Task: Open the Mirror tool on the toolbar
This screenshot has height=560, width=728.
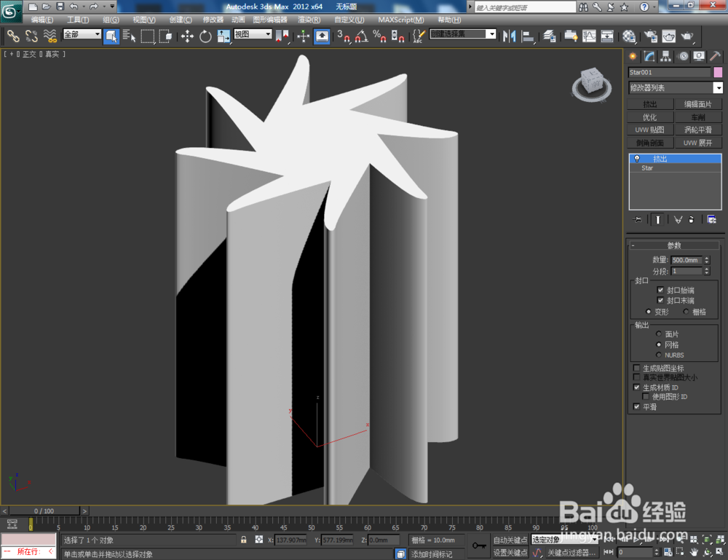Action: pos(508,36)
